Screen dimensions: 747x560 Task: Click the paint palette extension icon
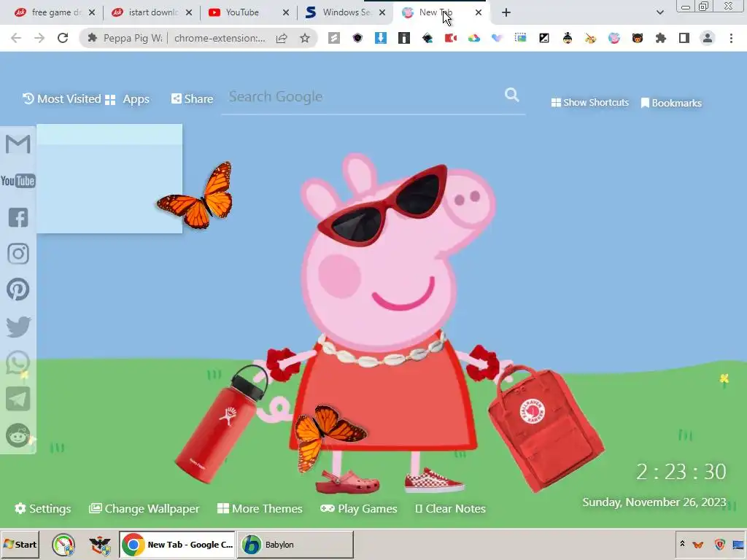click(x=591, y=38)
